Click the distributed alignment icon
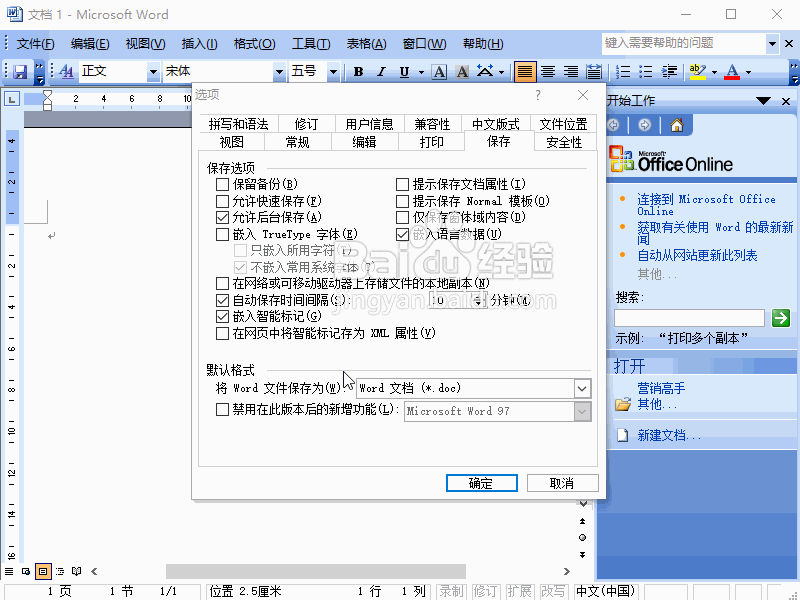Image resolution: width=800 pixels, height=600 pixels. point(594,72)
